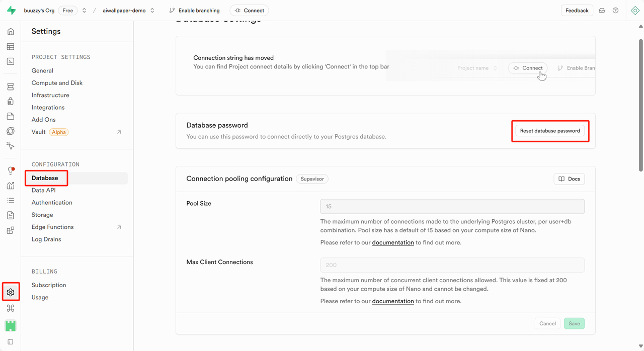Open Project Settings gear icon
This screenshot has width=644, height=351.
click(x=11, y=292)
